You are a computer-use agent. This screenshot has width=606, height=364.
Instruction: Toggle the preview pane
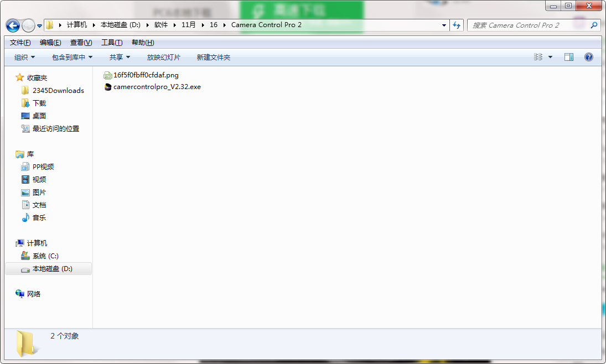569,57
